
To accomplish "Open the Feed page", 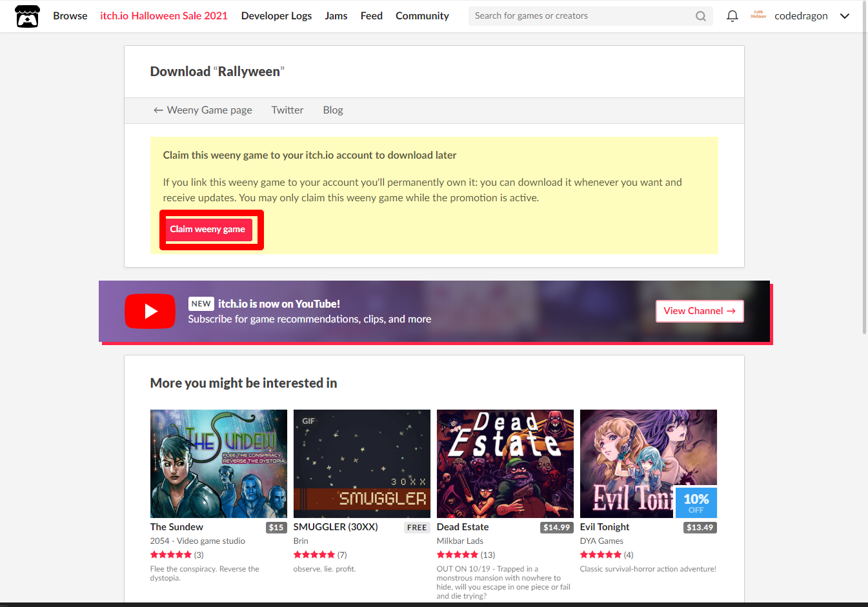I will coord(372,16).
